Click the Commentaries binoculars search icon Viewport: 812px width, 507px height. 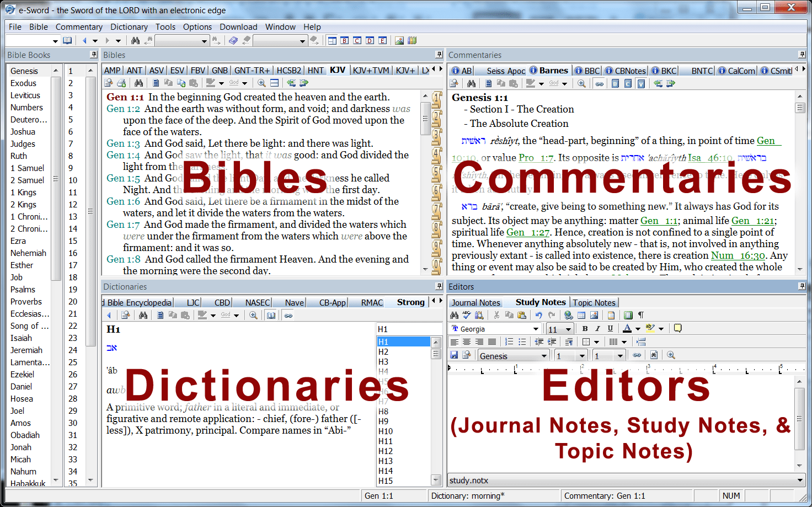pos(471,83)
